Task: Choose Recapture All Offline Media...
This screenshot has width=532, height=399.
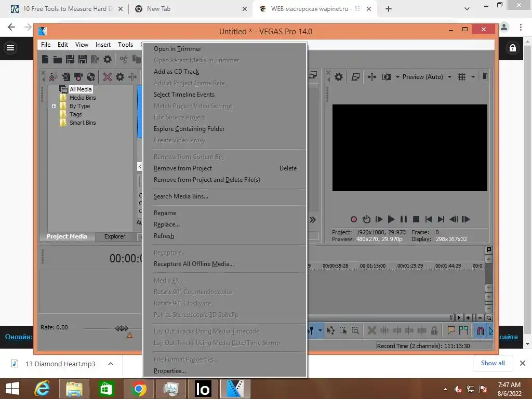Action: click(224, 264)
